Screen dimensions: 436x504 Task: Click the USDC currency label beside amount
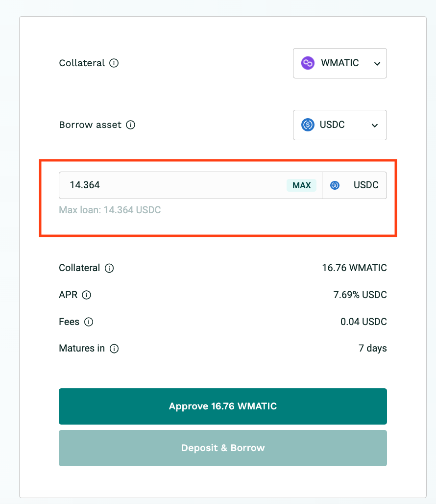click(x=366, y=185)
